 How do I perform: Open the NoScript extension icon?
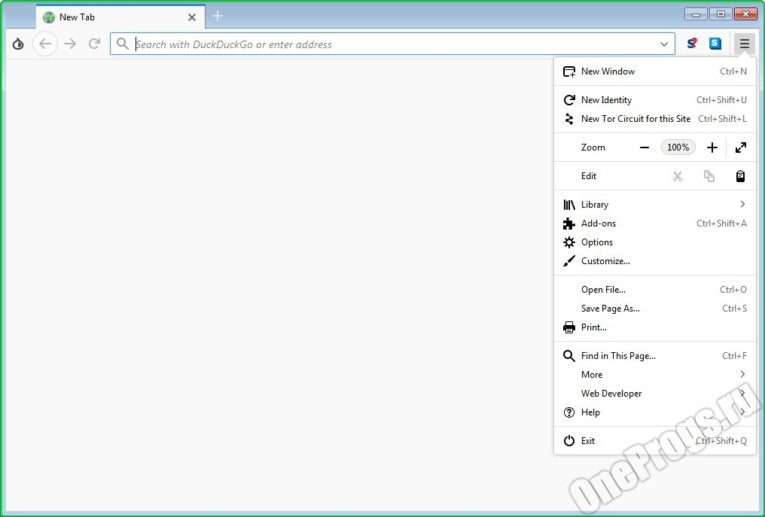(x=691, y=44)
